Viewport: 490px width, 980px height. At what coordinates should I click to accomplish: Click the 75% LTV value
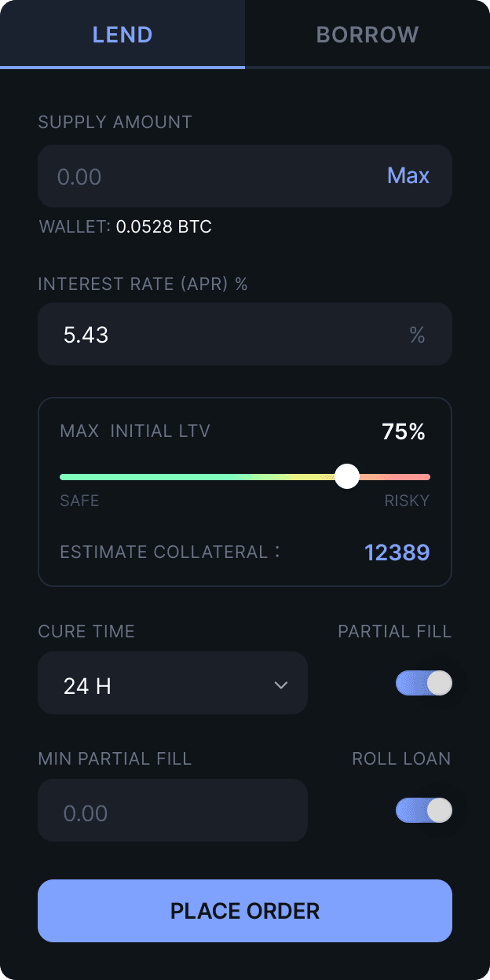tap(403, 431)
